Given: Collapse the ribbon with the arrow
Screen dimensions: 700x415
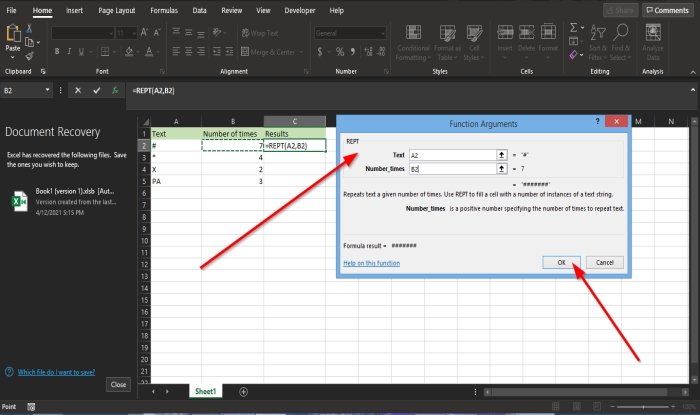Looking at the screenshot, I should 693,72.
